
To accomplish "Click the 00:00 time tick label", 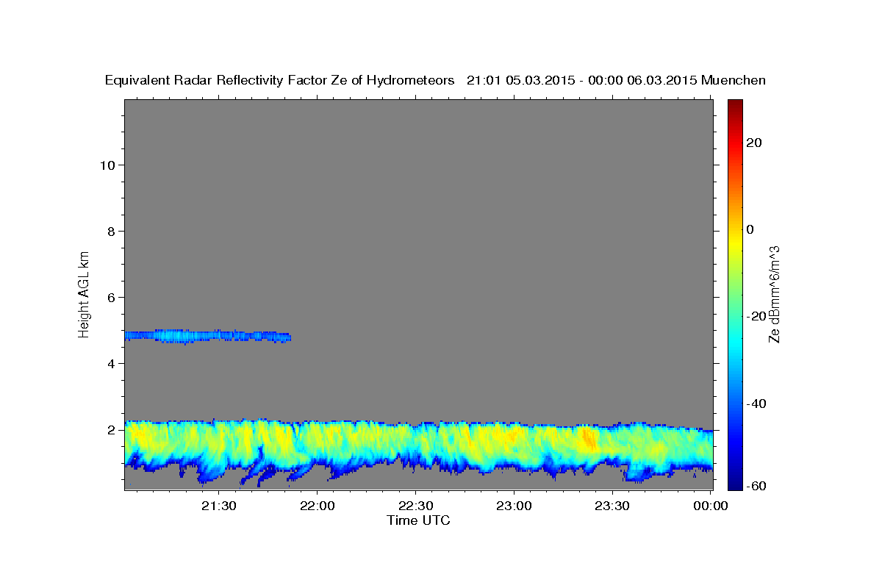I will pos(710,506).
